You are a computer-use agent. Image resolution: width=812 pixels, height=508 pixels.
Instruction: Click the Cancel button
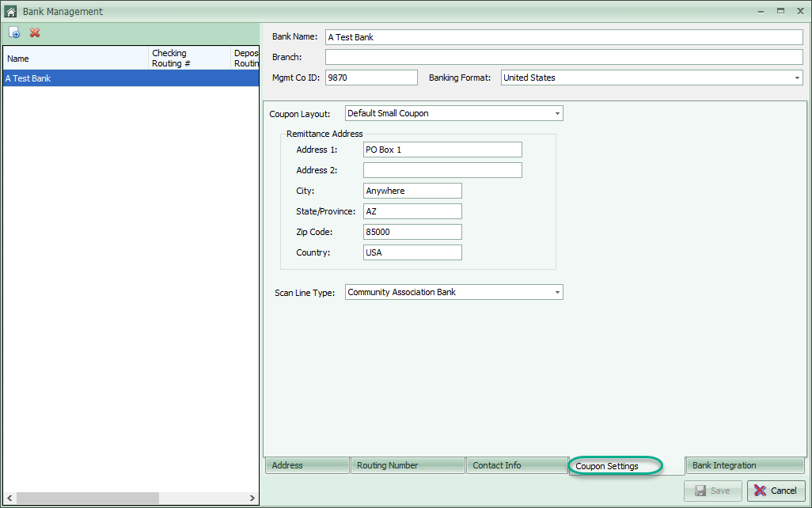tap(776, 491)
